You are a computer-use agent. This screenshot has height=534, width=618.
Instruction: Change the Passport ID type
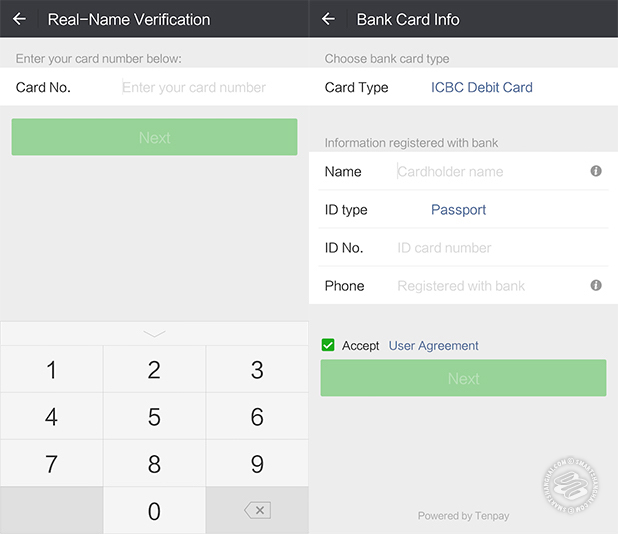[x=458, y=210]
